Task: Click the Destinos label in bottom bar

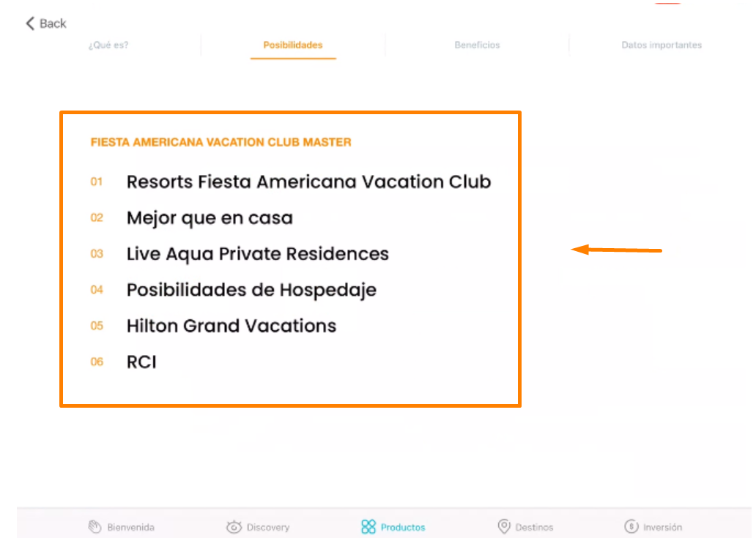Action: point(534,528)
